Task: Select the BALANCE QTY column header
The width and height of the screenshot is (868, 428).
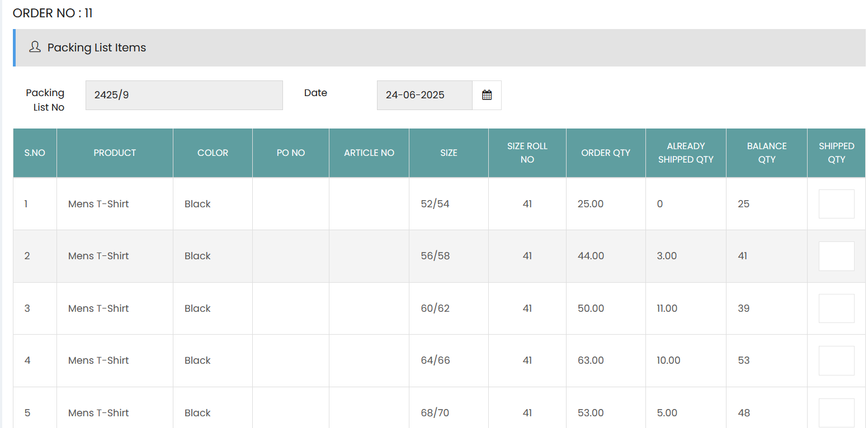Action: click(x=766, y=153)
